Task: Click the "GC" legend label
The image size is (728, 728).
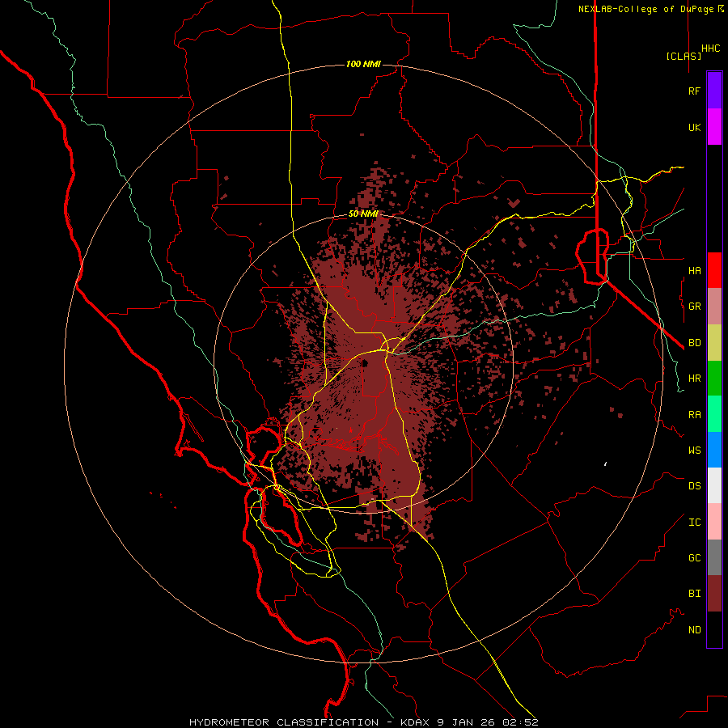Action: click(694, 557)
